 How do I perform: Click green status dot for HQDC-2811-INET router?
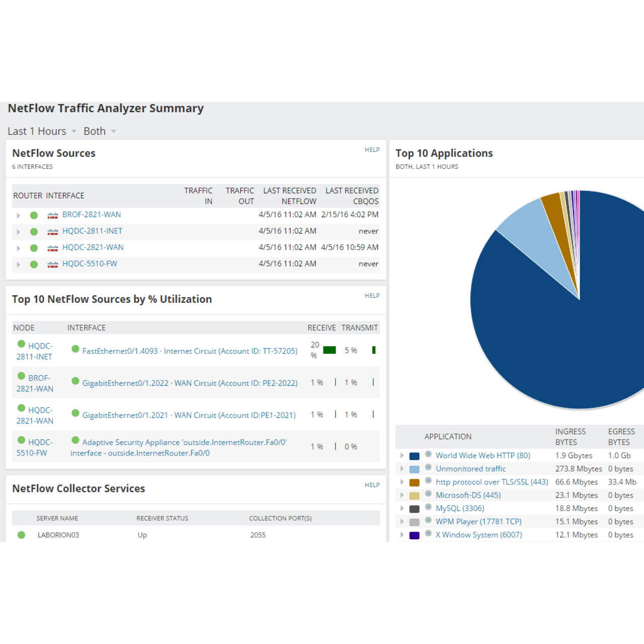point(34,232)
